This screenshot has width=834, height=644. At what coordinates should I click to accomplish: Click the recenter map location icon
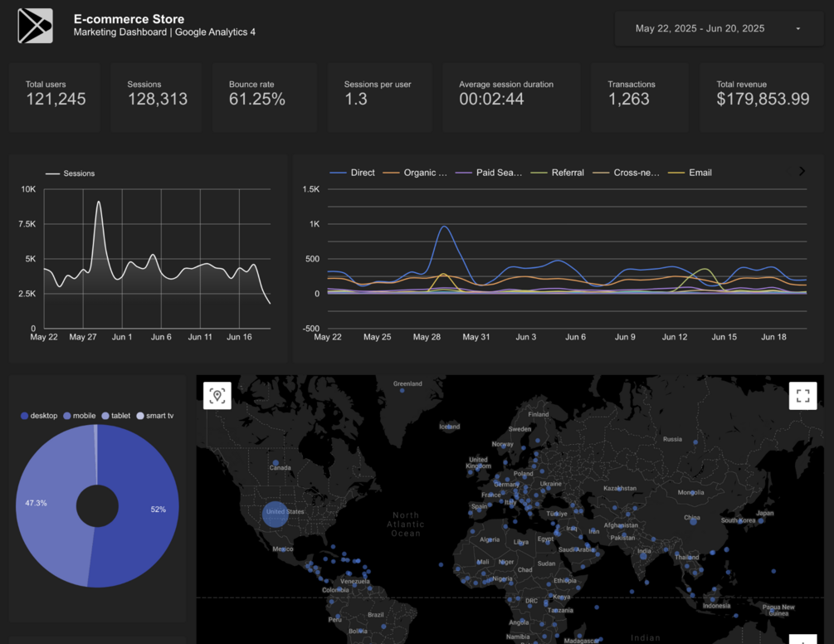pyautogui.click(x=217, y=396)
